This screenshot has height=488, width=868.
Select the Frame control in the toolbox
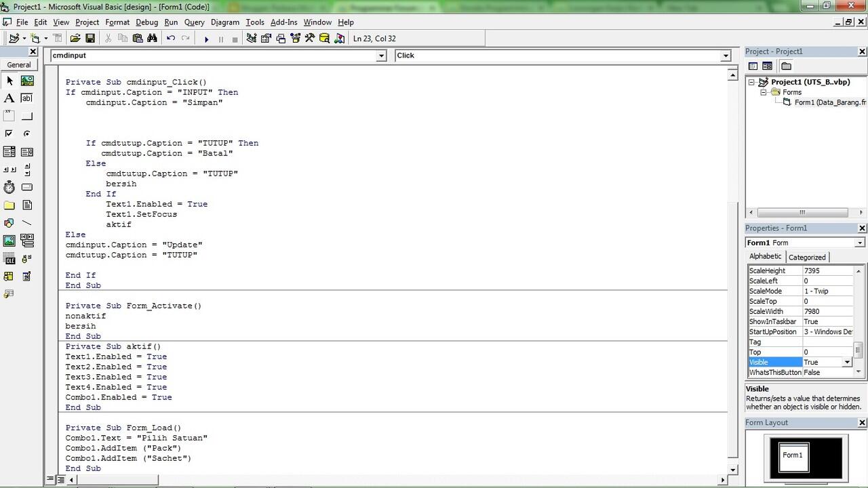(x=9, y=116)
